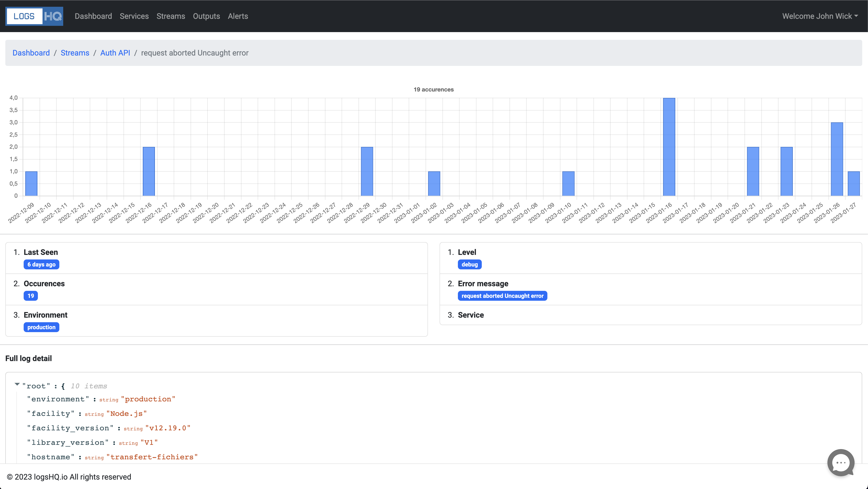Screen dimensions: 868x489
Task: Click the 6 days ago badge
Action: 41,265
